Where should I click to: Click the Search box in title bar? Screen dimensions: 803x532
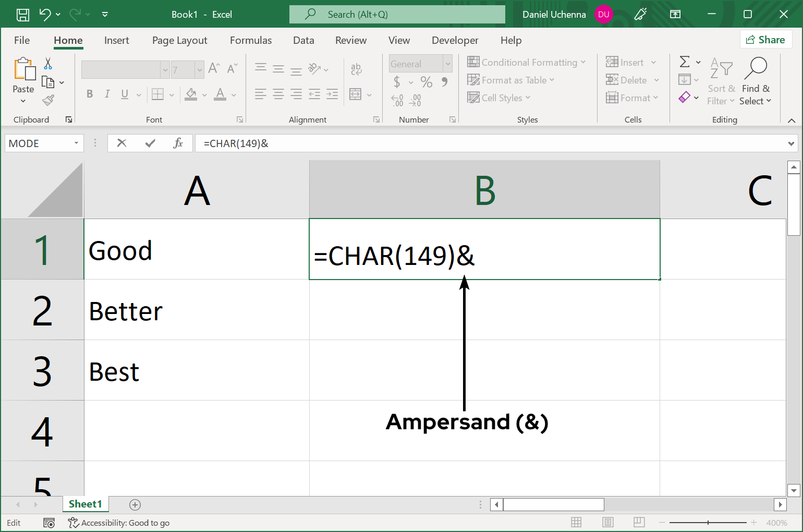[397, 15]
